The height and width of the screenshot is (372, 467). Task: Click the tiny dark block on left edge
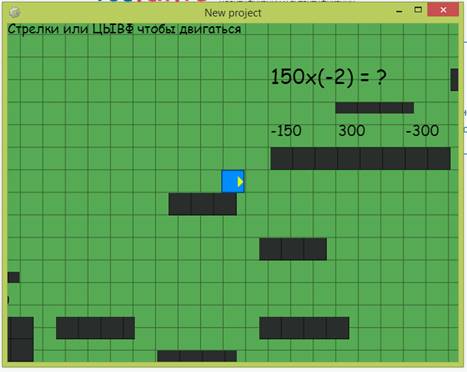pos(14,277)
